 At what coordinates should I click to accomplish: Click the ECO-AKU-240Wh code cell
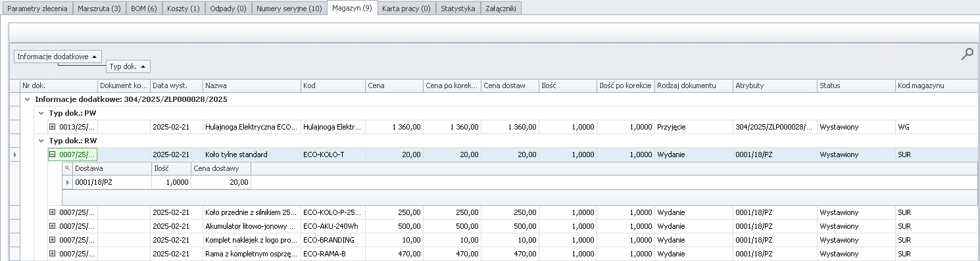point(333,226)
